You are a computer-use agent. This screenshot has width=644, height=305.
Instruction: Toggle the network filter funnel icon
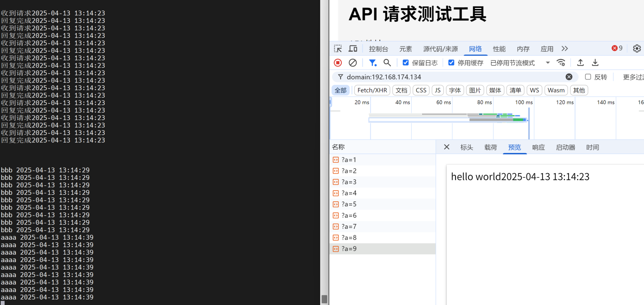pyautogui.click(x=373, y=63)
